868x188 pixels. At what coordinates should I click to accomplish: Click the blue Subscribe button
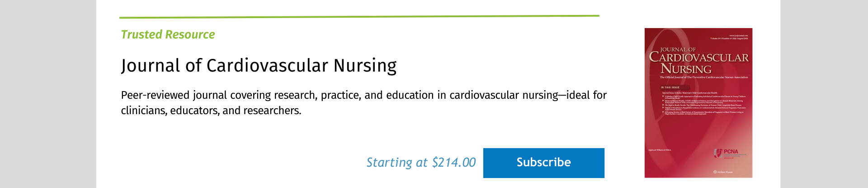click(543, 163)
